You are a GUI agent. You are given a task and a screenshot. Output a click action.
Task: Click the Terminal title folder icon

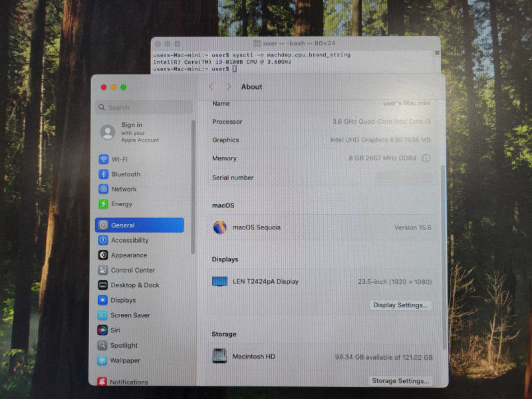coord(257,43)
